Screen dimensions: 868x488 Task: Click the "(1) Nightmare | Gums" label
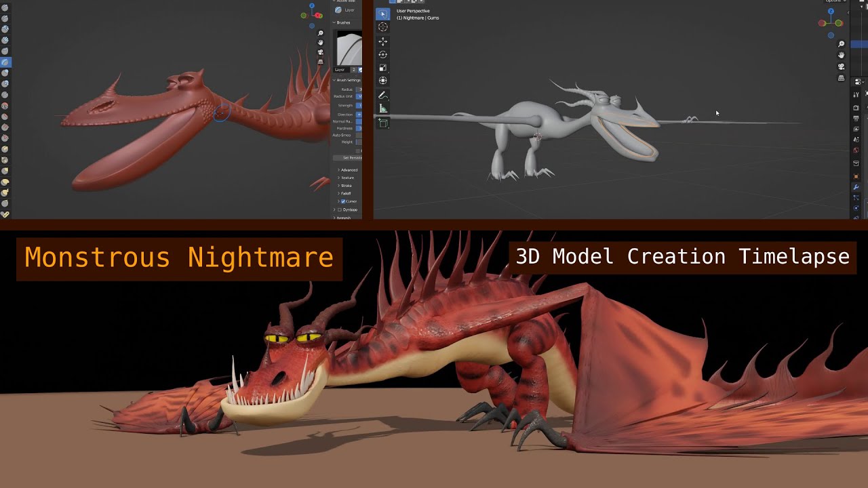(x=418, y=18)
